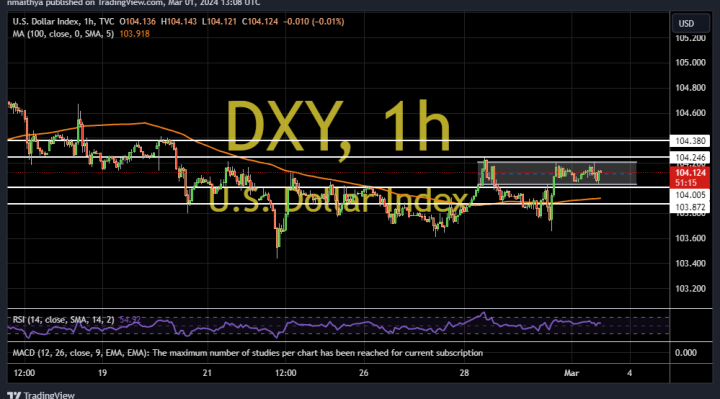Click the MA value 103.918 readout
The image size is (720, 399).
(135, 34)
